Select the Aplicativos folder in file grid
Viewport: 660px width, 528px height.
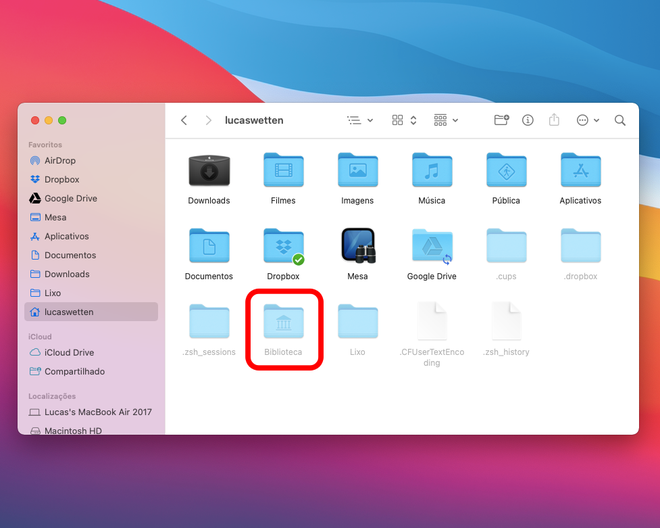(580, 170)
